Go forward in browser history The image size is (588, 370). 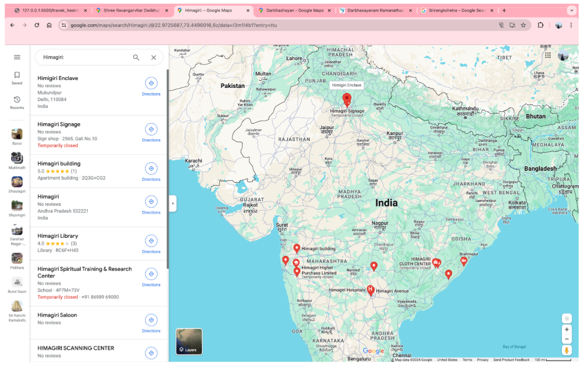(x=25, y=25)
